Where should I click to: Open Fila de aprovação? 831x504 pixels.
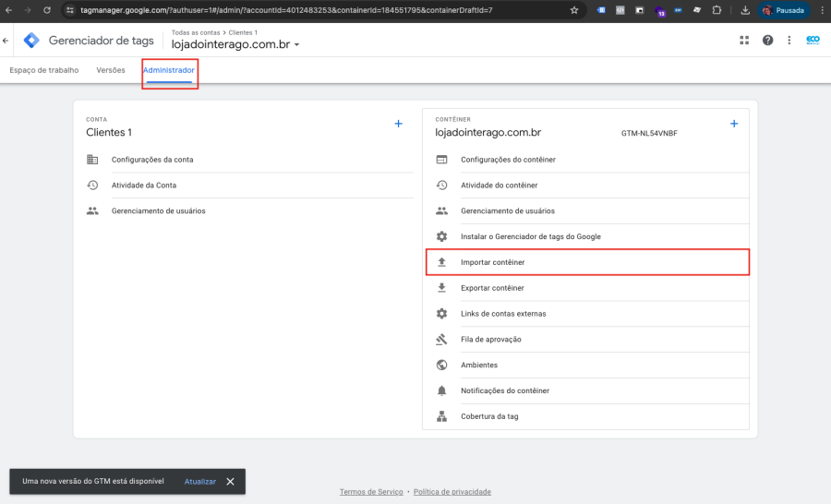pyautogui.click(x=491, y=339)
